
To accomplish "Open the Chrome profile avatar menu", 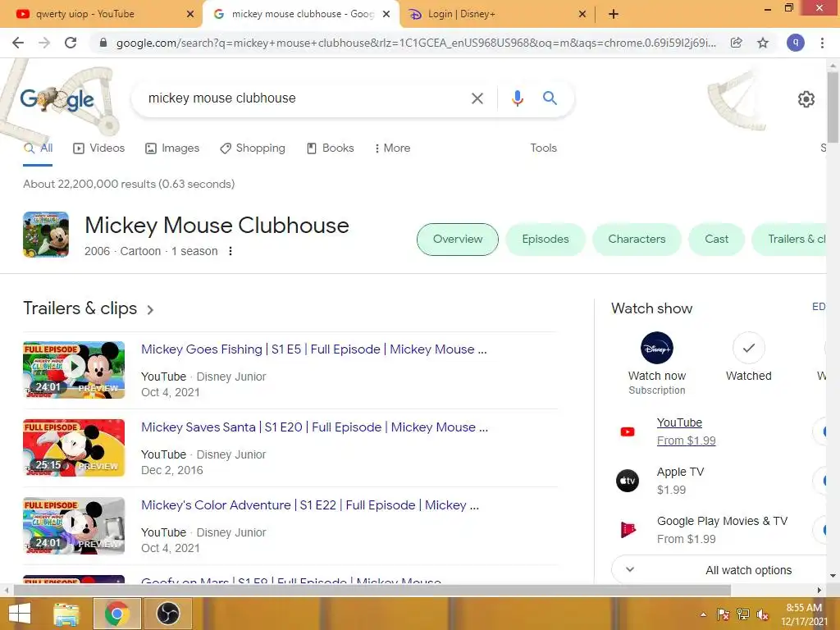I will (x=796, y=43).
